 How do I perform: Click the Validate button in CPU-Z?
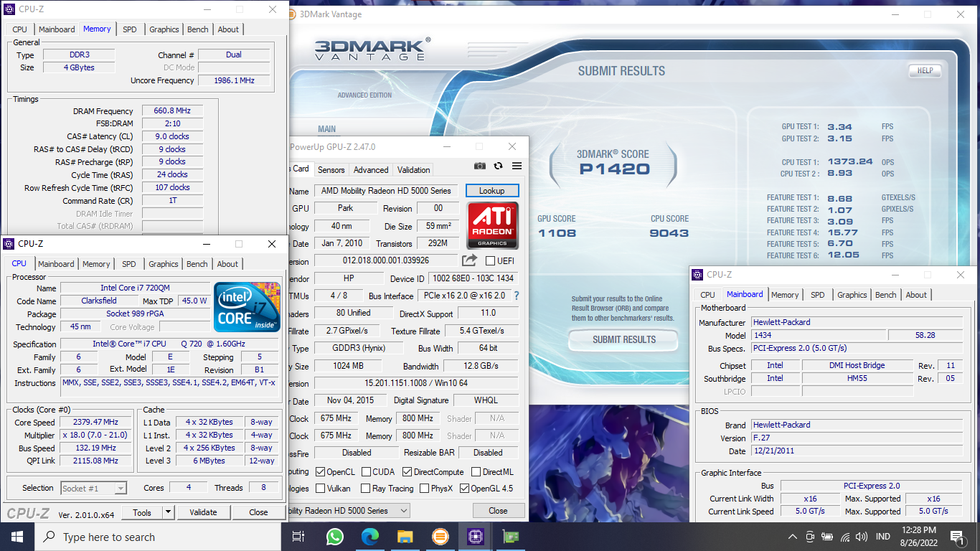pos(203,512)
